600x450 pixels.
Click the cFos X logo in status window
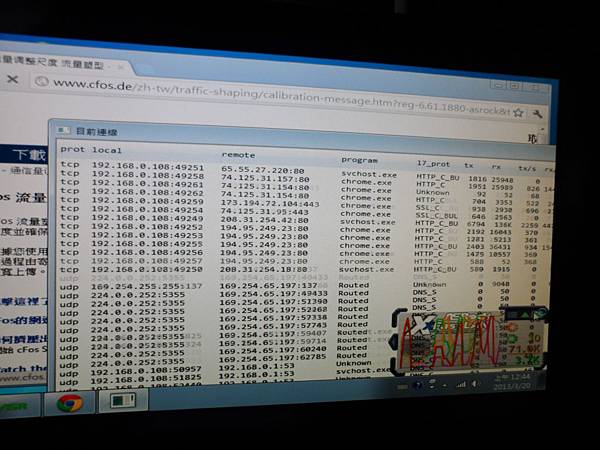(421, 325)
